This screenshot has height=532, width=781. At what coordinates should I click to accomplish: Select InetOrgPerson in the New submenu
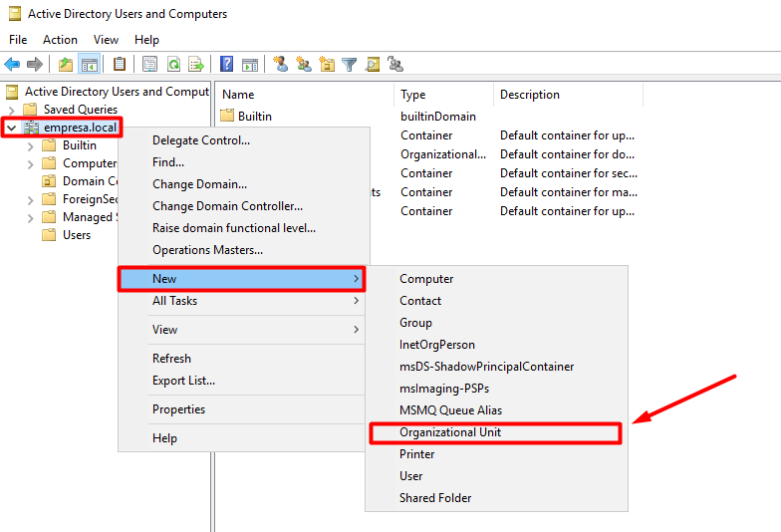496,345
